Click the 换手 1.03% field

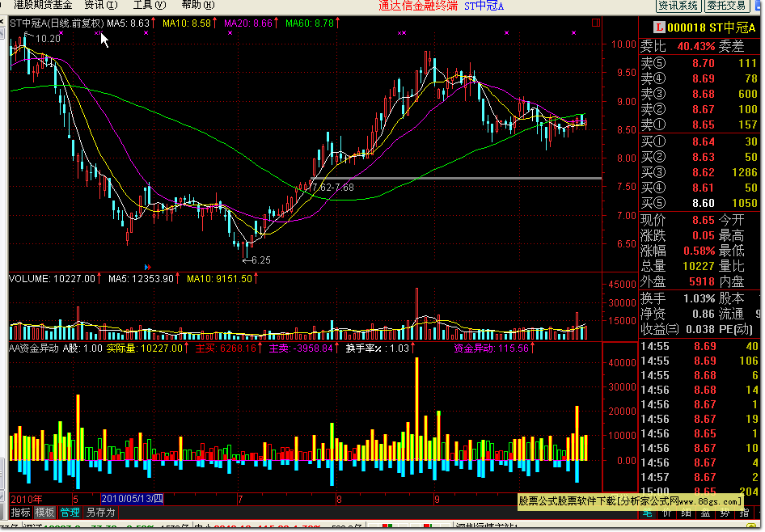677,298
